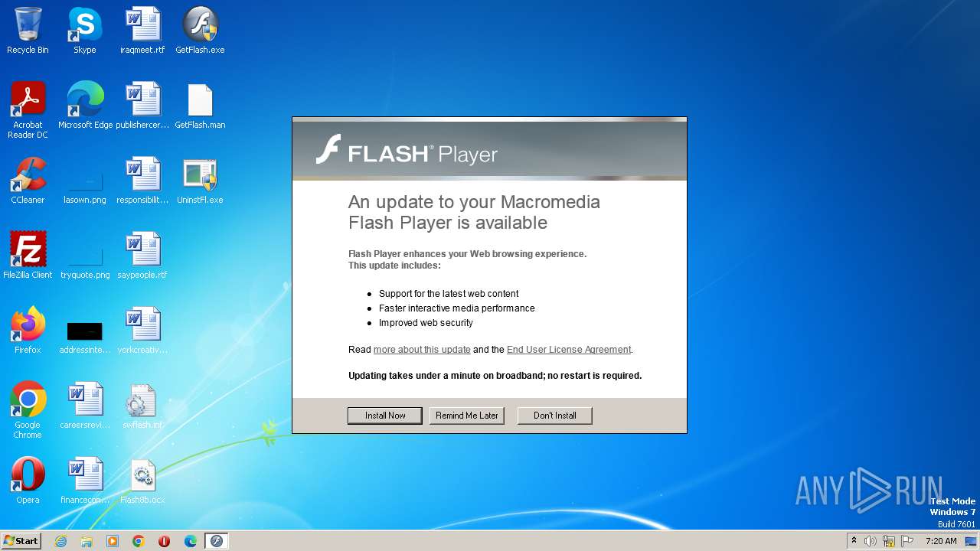Screen dimensions: 980x551
Task: Click the Flash Player logo header
Action: pos(407,151)
